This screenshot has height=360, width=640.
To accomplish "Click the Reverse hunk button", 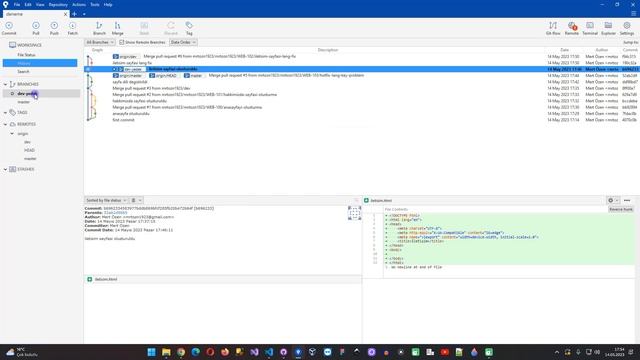I will pos(621,209).
